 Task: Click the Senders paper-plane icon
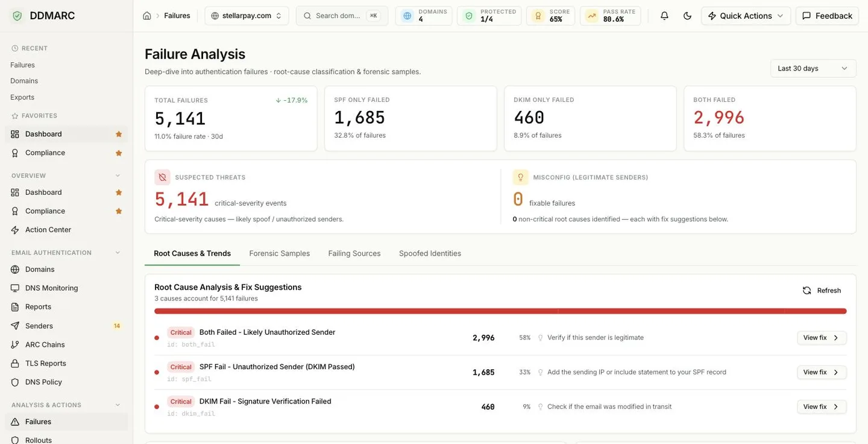tap(15, 326)
